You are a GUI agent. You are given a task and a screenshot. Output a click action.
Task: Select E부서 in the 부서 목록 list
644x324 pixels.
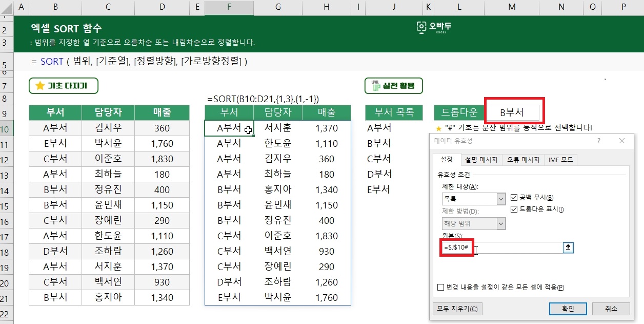coord(394,189)
